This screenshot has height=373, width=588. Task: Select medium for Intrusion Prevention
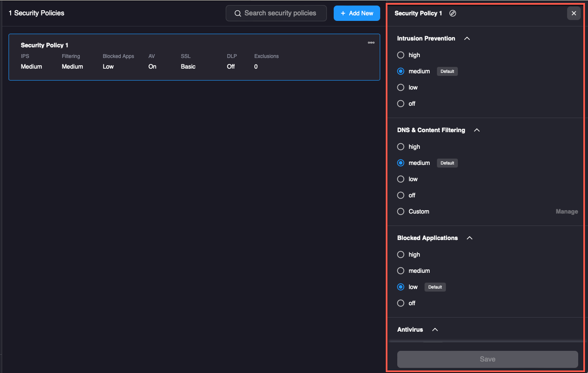coord(401,71)
